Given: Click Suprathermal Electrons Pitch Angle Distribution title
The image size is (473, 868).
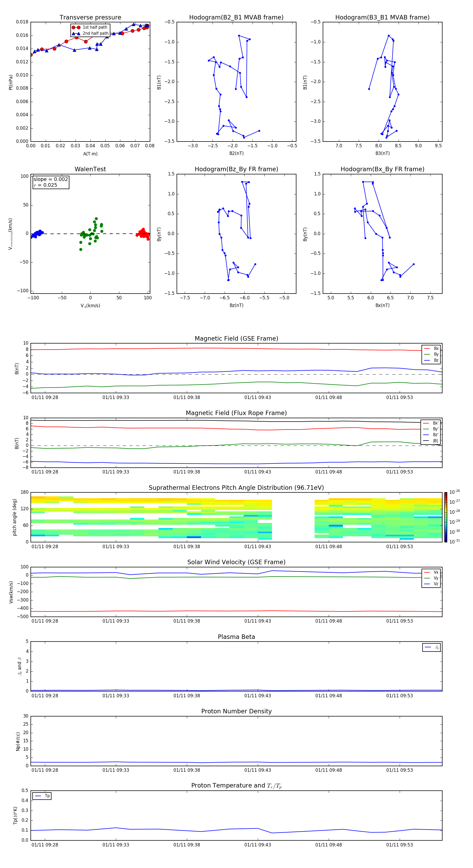Looking at the screenshot, I should 236,488.
